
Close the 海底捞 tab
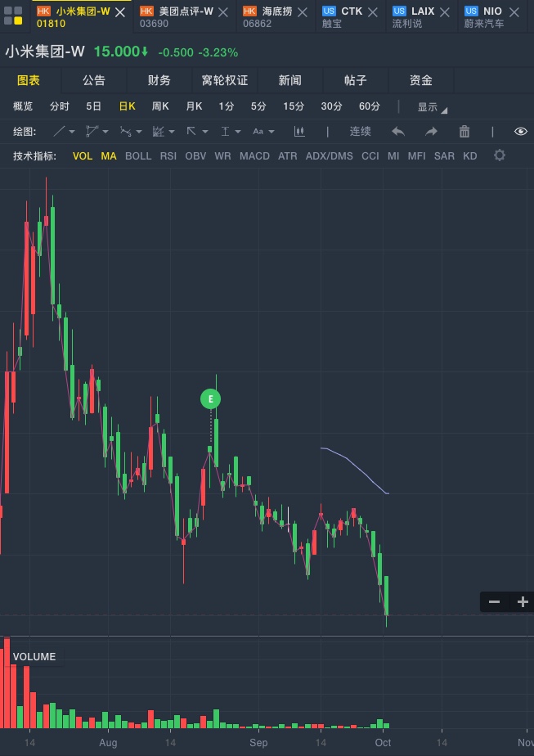(x=303, y=12)
